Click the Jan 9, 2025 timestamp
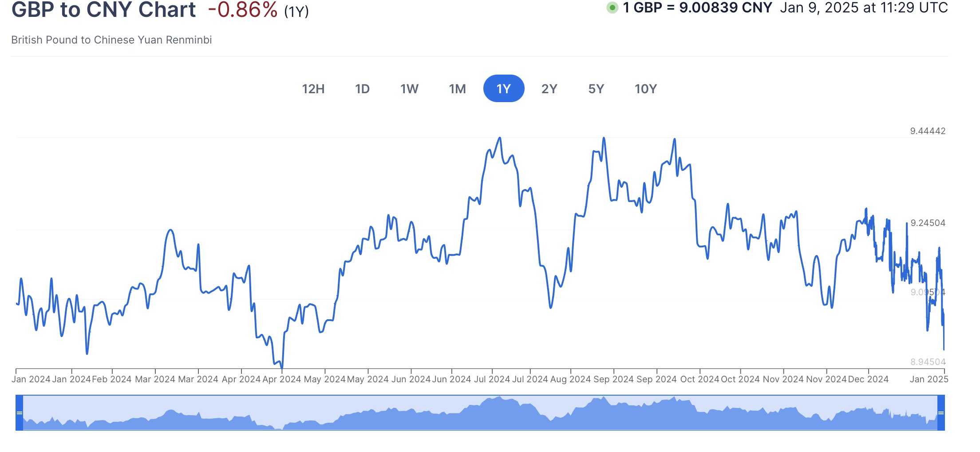 coord(864,8)
